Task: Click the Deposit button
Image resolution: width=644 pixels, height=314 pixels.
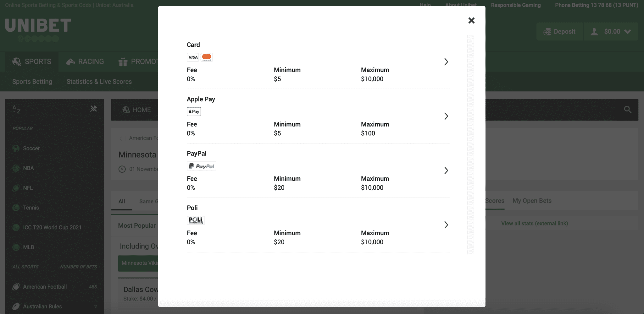Action: tap(560, 31)
